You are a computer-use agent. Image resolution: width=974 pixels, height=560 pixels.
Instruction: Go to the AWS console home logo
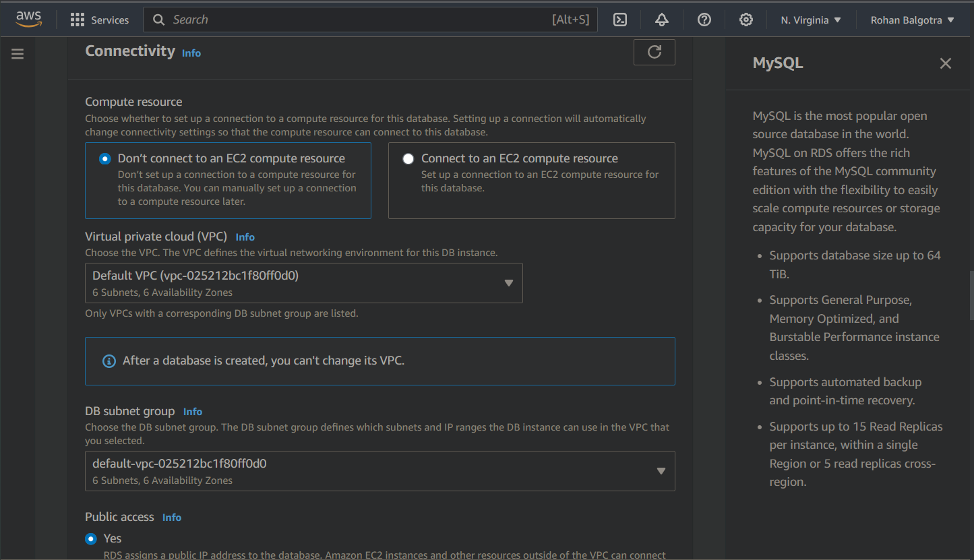tap(29, 20)
